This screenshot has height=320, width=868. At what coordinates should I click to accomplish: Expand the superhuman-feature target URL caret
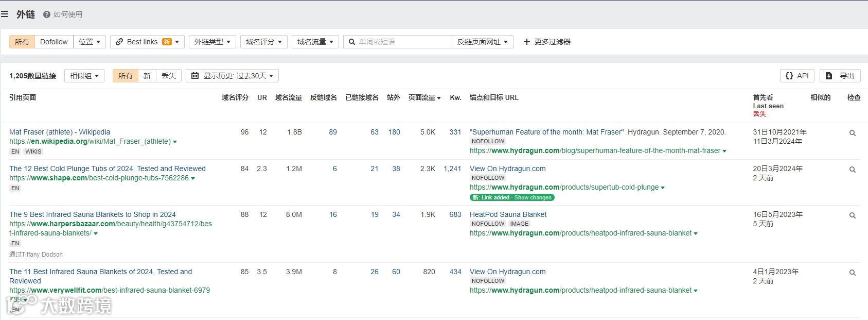point(724,151)
